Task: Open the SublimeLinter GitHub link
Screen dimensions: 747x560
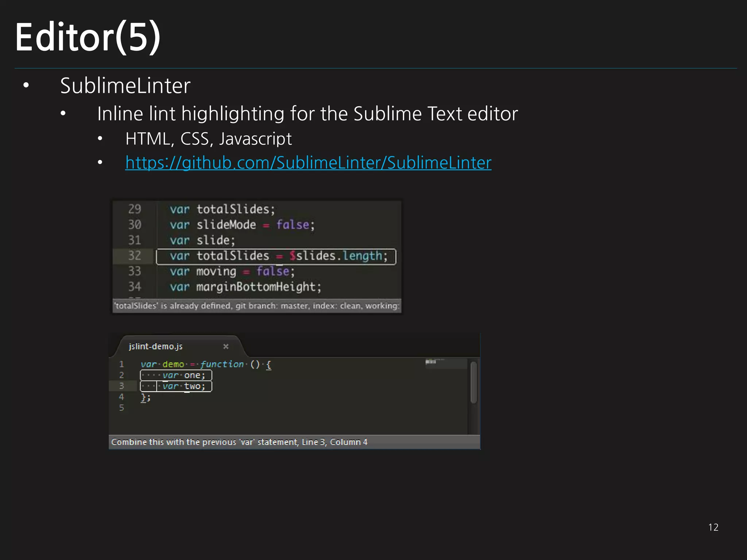Action: (x=308, y=163)
